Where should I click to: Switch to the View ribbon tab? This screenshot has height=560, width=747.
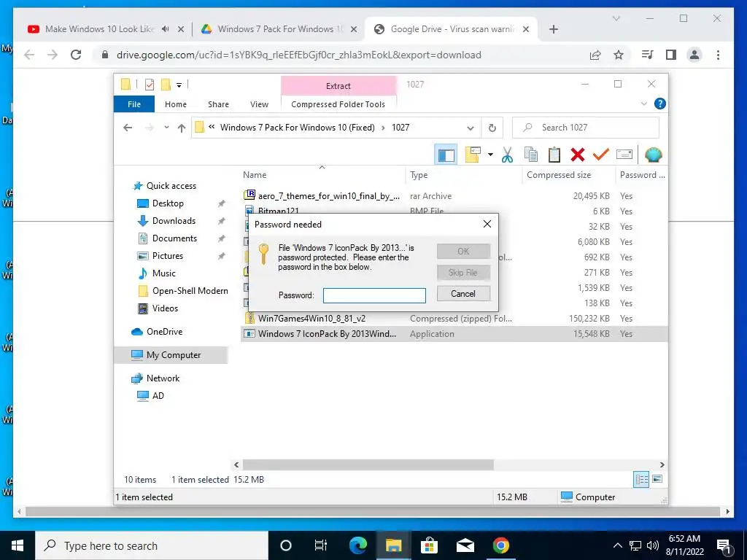259,104
